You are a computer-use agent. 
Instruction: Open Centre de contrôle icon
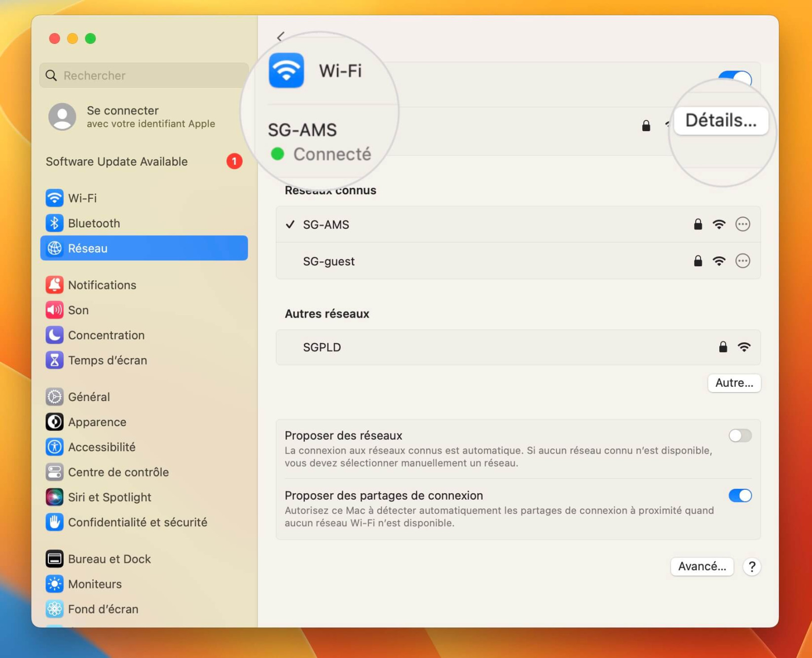pos(55,472)
